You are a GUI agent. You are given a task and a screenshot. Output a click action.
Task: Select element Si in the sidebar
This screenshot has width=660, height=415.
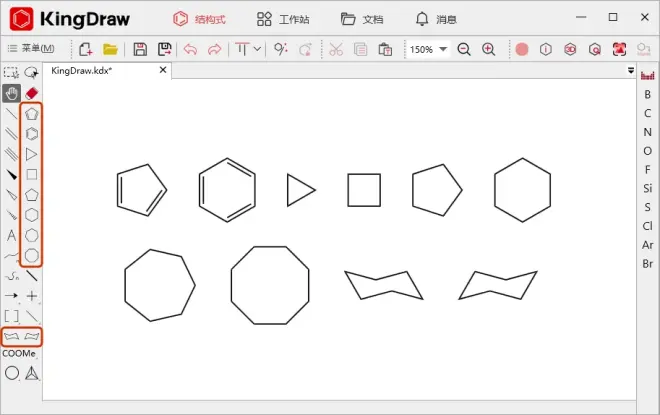pos(647,189)
